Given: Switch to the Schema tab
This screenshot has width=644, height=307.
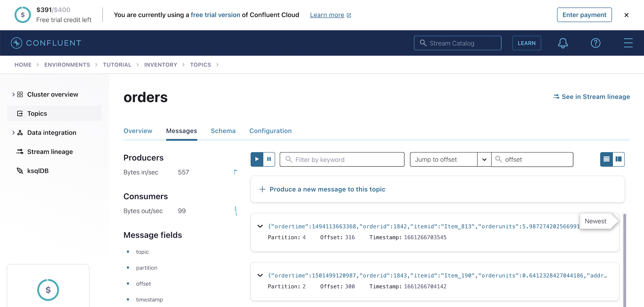Looking at the screenshot, I should pyautogui.click(x=223, y=131).
